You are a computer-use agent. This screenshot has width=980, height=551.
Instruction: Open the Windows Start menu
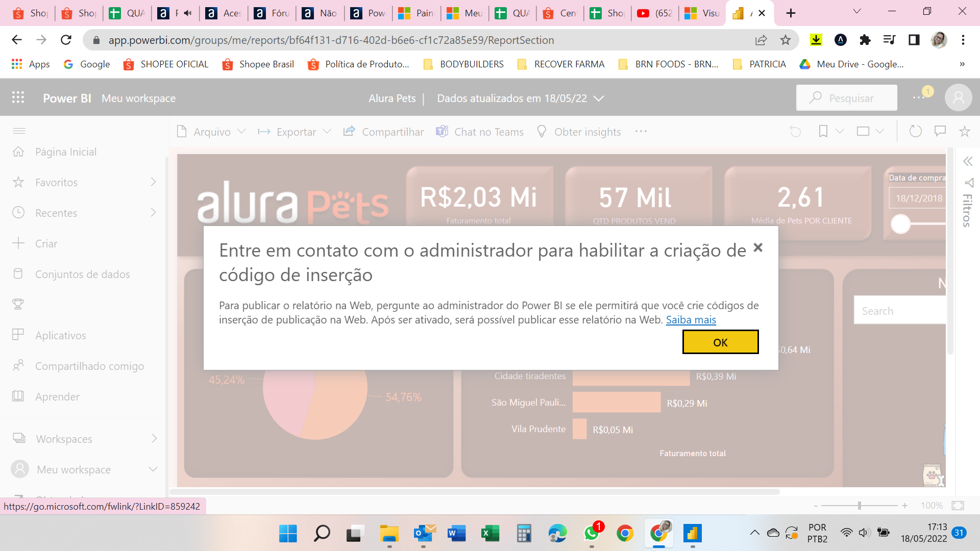(x=288, y=534)
